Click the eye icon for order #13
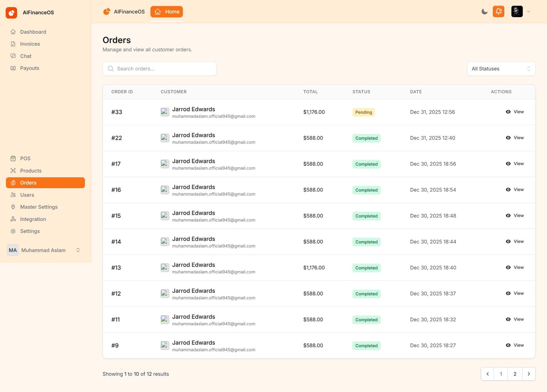Viewport: 547px width, 392px height. (x=508, y=267)
